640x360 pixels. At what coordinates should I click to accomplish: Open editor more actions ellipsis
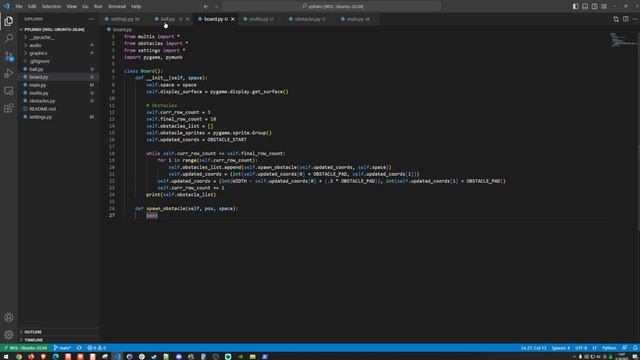pos(635,19)
